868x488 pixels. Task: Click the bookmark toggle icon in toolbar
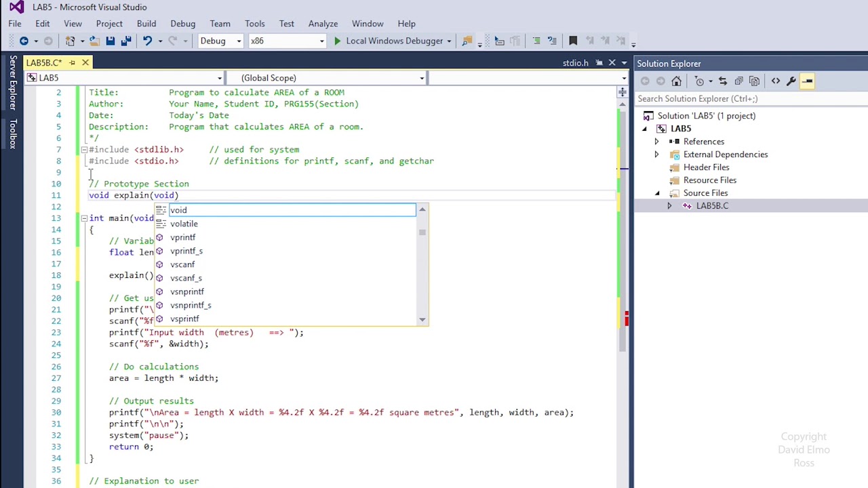tap(573, 41)
